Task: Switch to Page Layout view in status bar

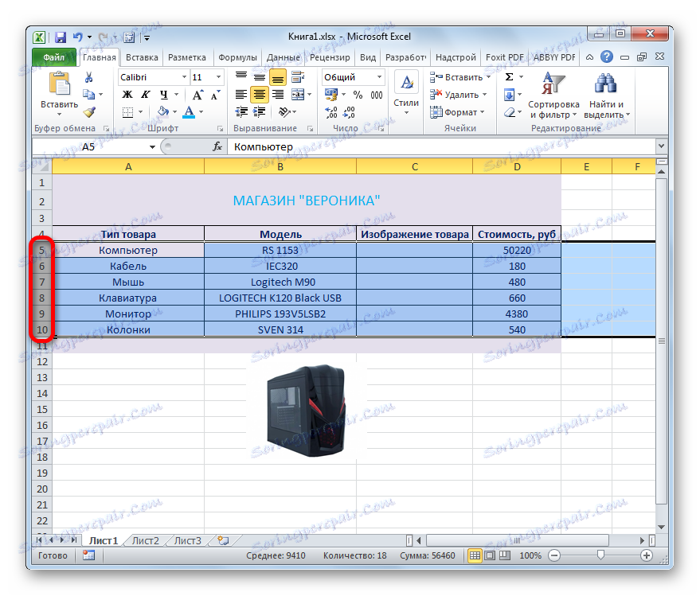Action: click(x=490, y=555)
